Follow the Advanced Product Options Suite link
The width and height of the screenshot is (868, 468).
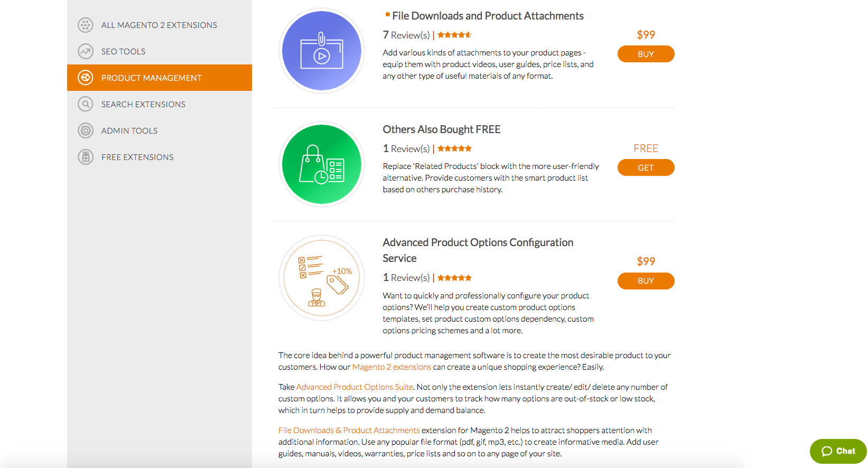(354, 387)
